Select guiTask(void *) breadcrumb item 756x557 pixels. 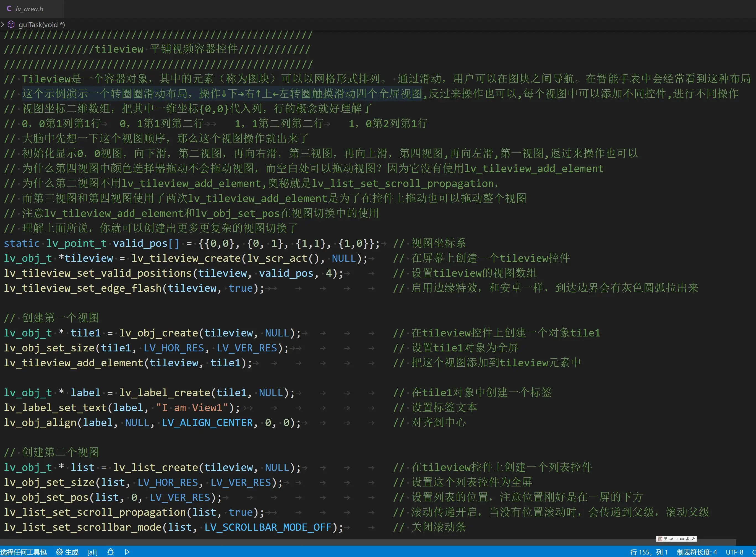coord(41,25)
